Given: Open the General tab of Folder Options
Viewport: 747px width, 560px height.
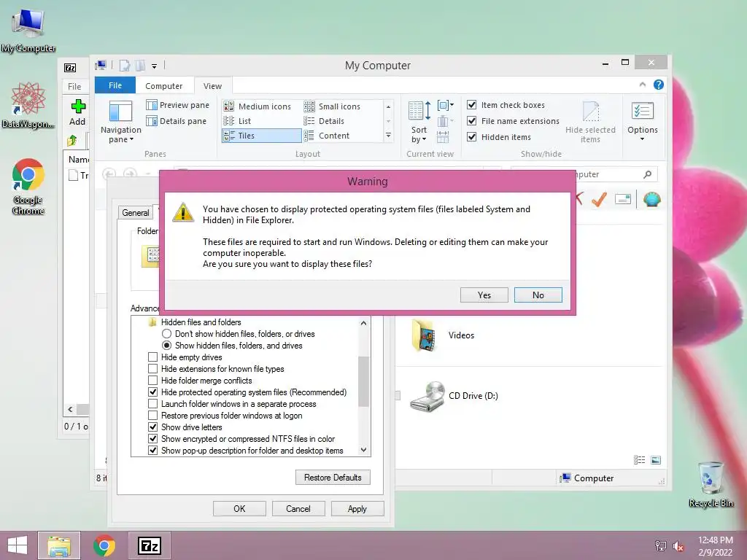Looking at the screenshot, I should (135, 212).
